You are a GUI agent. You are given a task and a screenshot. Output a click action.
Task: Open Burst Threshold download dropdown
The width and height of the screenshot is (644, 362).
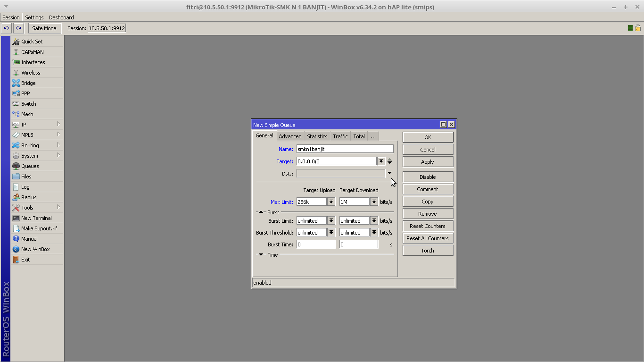point(374,233)
